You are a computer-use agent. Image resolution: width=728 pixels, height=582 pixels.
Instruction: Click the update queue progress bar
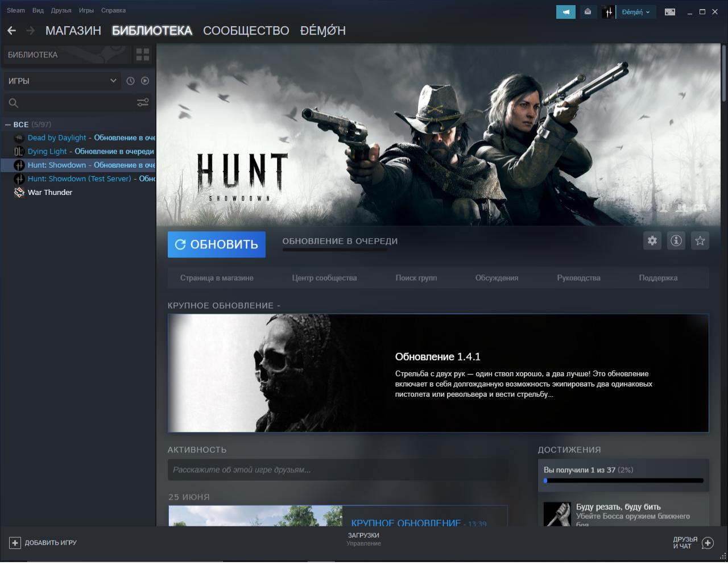(x=335, y=250)
